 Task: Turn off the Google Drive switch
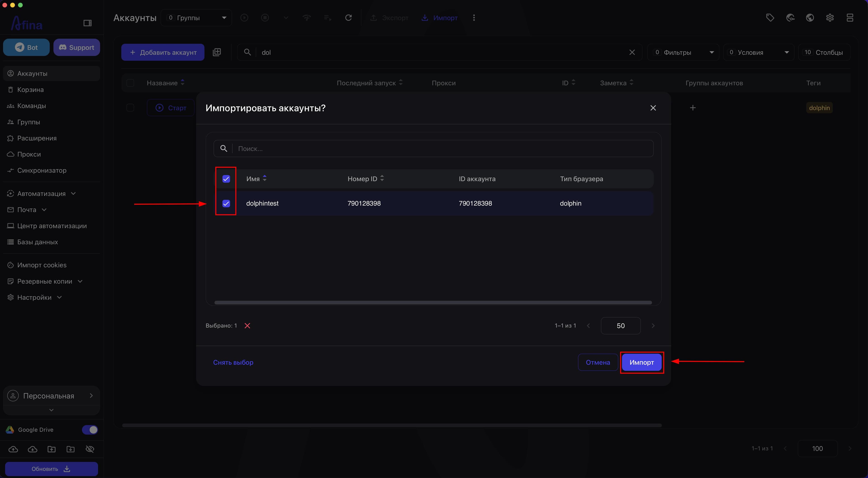tap(90, 430)
